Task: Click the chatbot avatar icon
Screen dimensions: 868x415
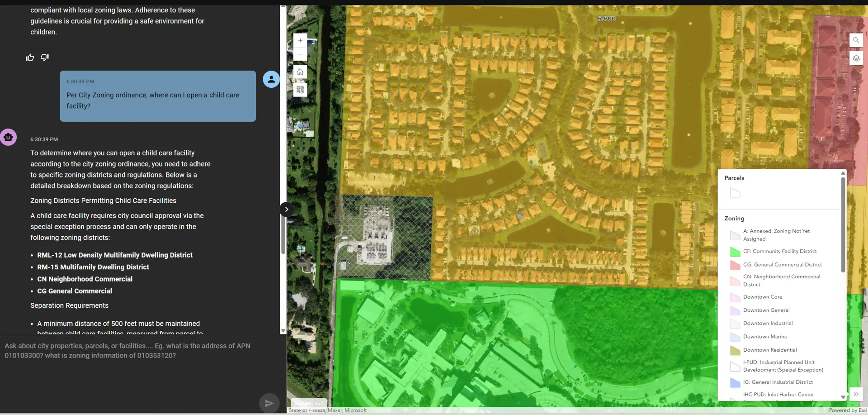Action: coord(8,137)
